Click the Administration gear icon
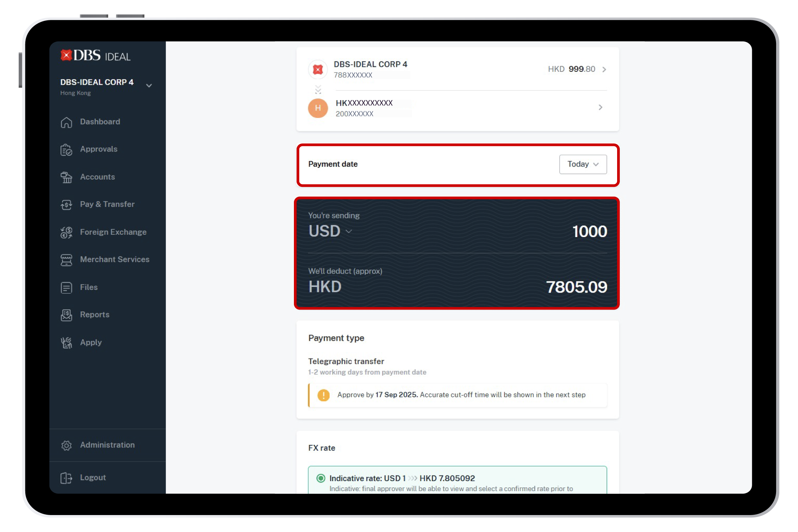 coord(66,445)
